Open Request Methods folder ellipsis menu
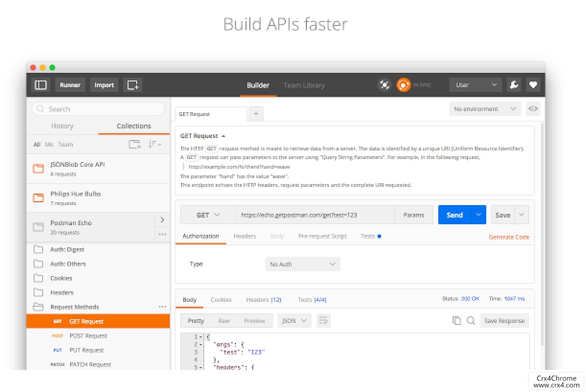The width and height of the screenshot is (586, 392). pyautogui.click(x=163, y=307)
